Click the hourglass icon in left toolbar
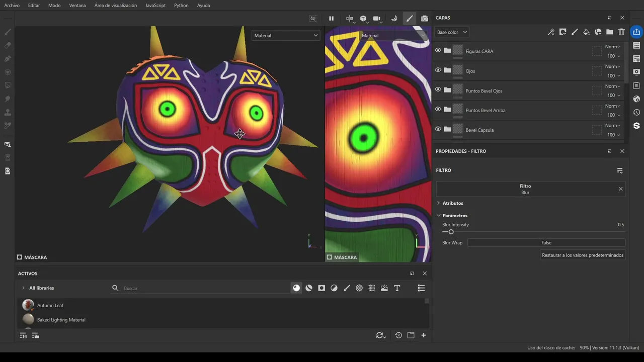Viewport: 644px width, 362px height. (8, 157)
